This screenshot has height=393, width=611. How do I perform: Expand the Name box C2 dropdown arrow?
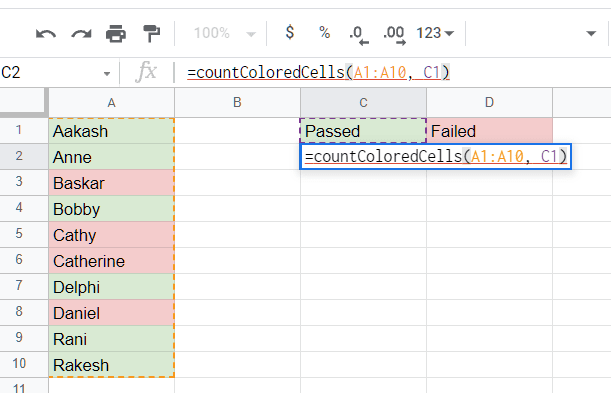(107, 74)
